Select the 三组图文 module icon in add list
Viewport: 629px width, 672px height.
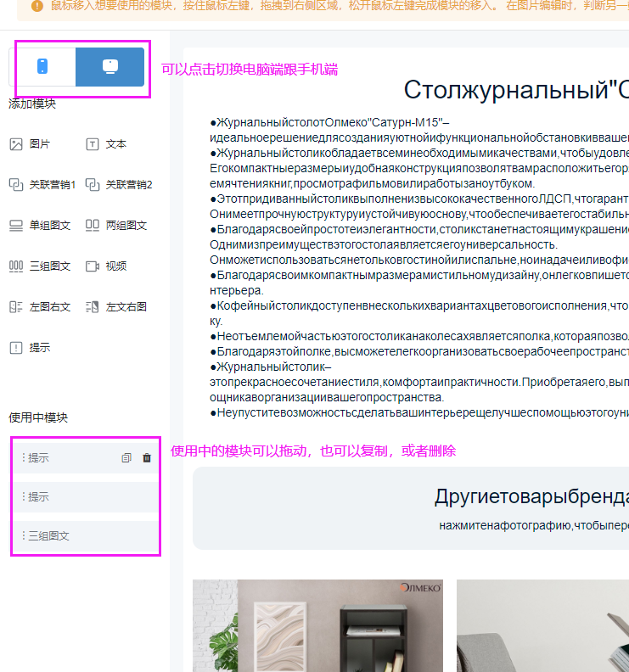point(16,266)
